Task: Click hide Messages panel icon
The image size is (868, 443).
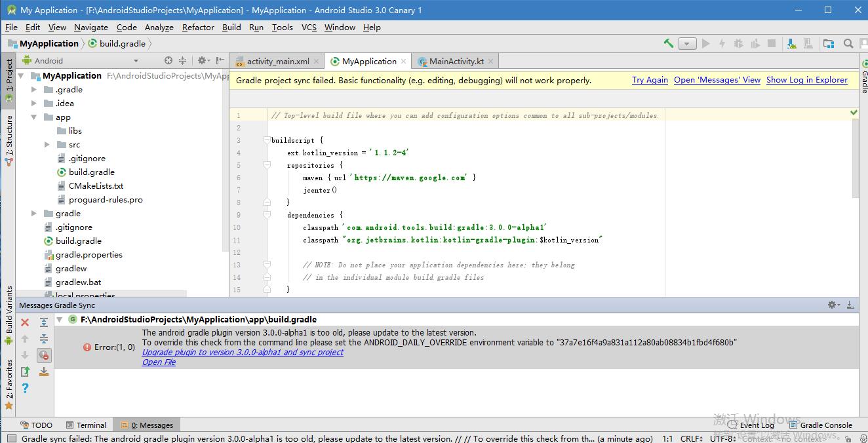Action: click(x=850, y=305)
